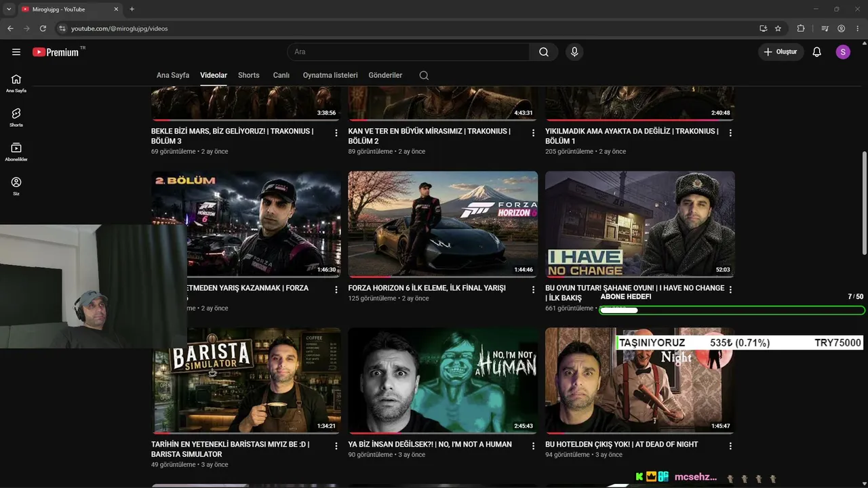Close the Miroglujpg - YouTube tab
The image size is (868, 488).
[x=116, y=9]
